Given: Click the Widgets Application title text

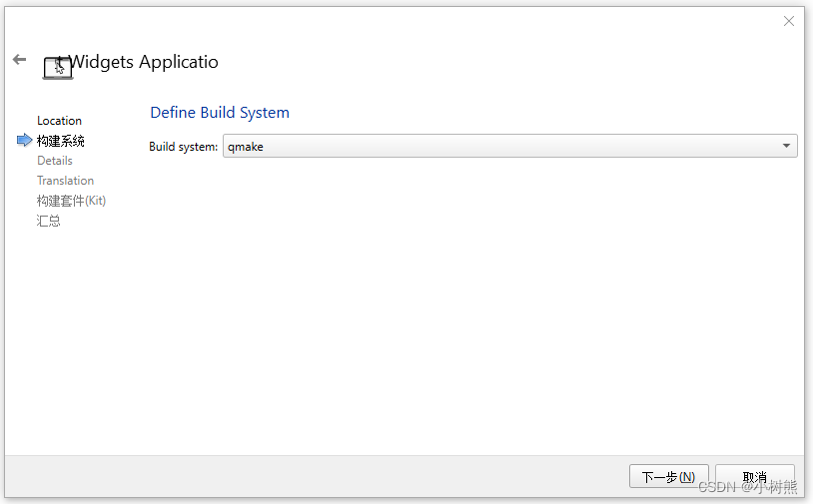Looking at the screenshot, I should pyautogui.click(x=144, y=62).
